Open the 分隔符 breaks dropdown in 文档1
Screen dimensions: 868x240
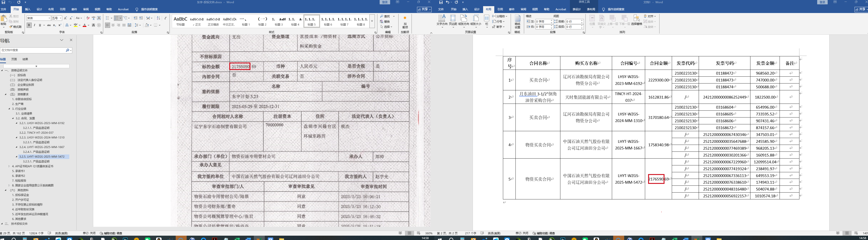click(499, 16)
